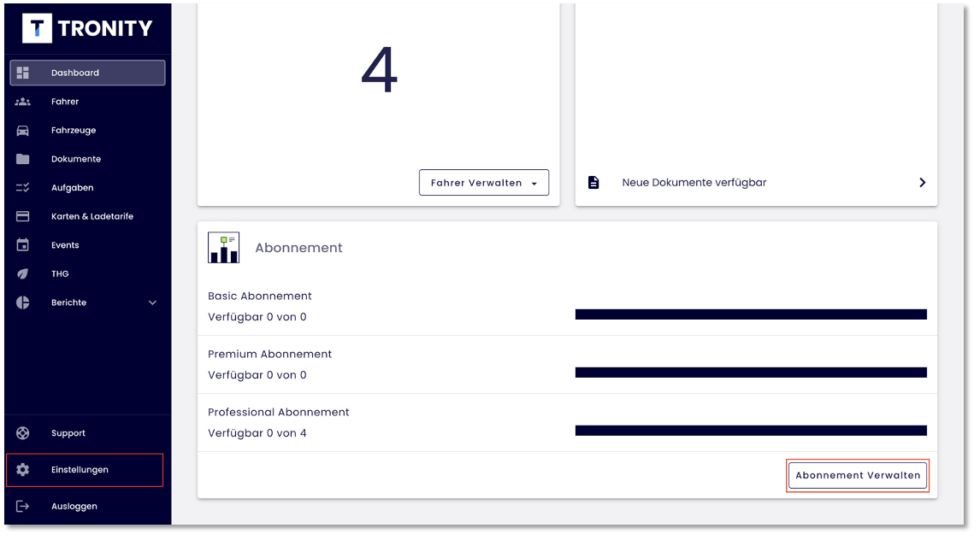Click the Einstellungen gear icon
Viewport: 980px width, 540px height.
[x=23, y=470]
